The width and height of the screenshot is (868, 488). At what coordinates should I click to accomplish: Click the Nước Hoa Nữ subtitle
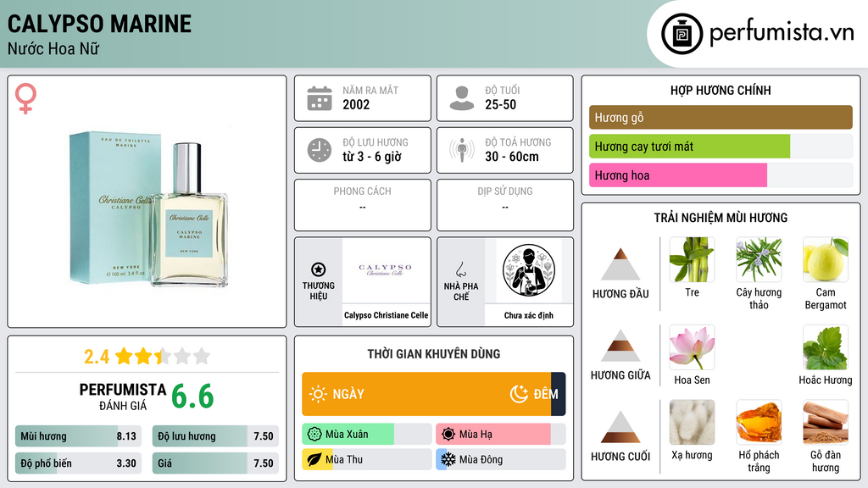click(x=53, y=49)
